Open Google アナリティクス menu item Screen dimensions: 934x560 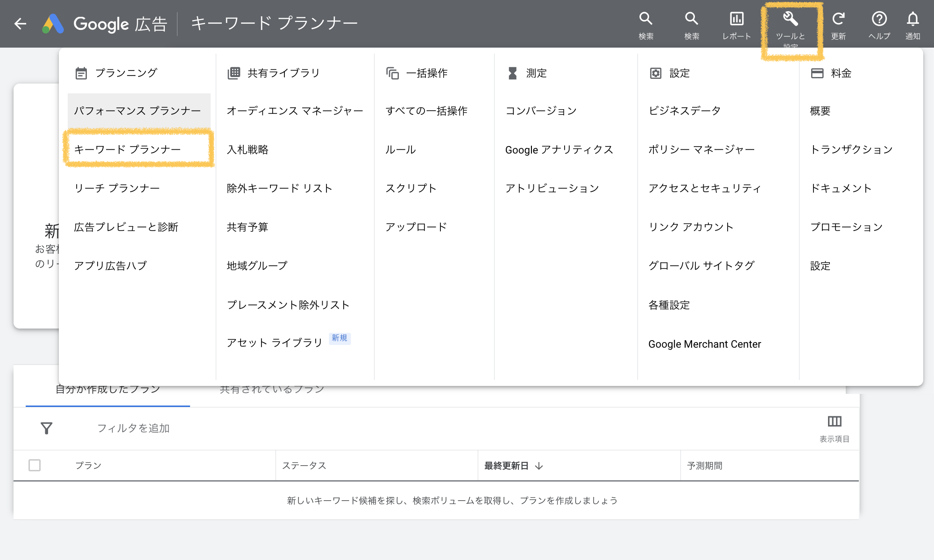[559, 149]
